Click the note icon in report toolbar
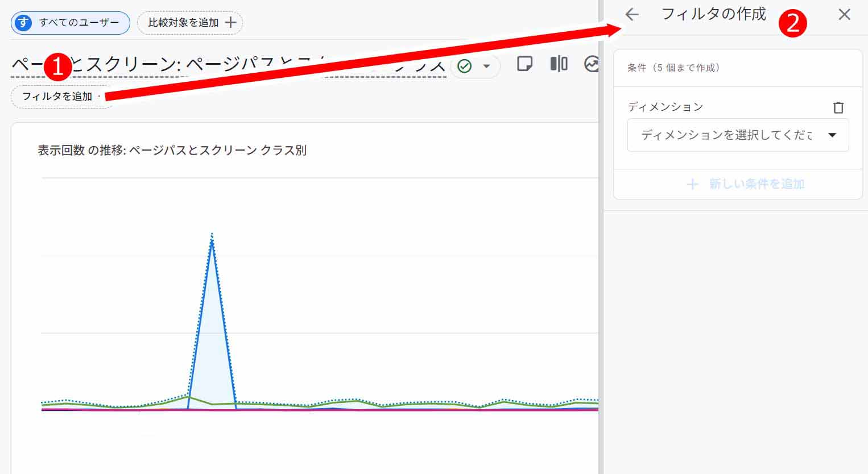 [x=524, y=64]
